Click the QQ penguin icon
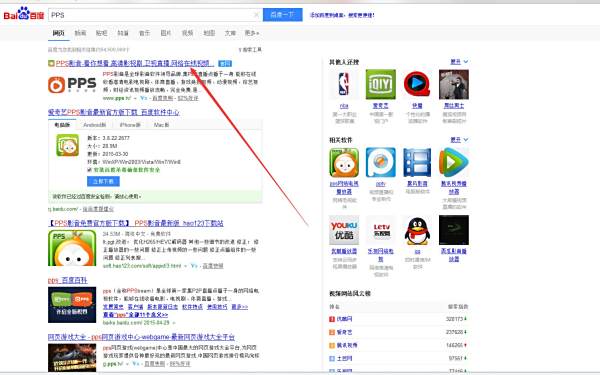Screen dimensions: 600x375 coord(417,230)
